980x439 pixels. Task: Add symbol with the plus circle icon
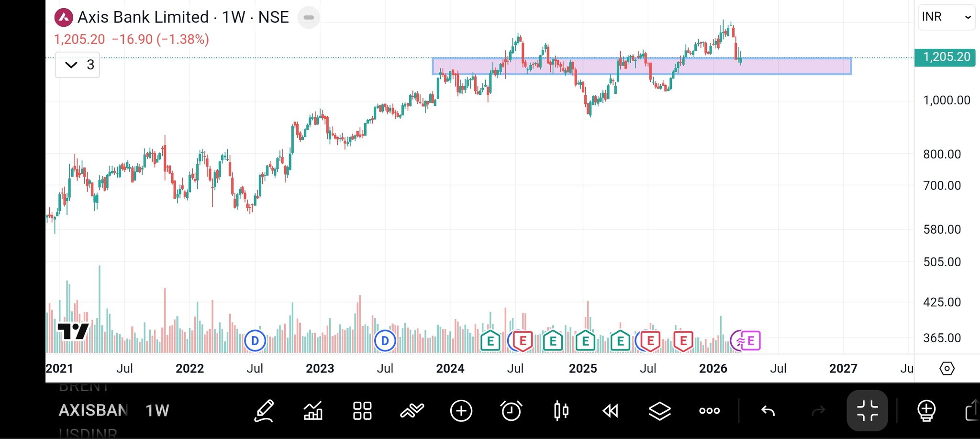(461, 411)
